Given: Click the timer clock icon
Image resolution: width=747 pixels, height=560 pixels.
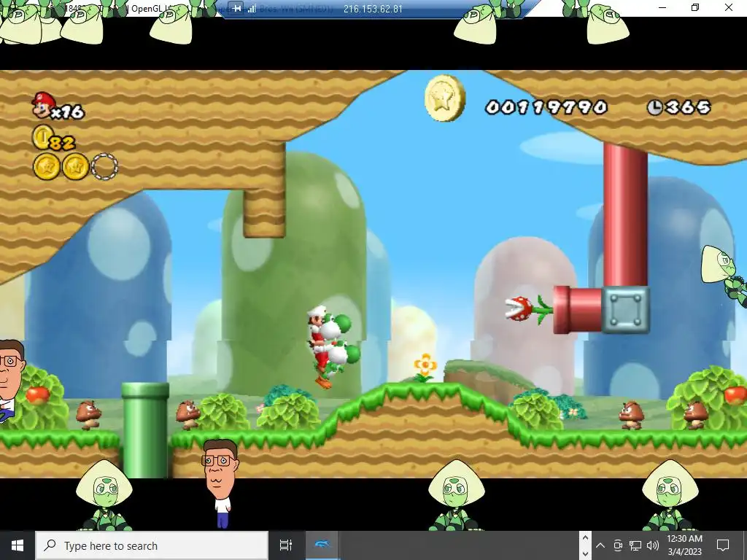Looking at the screenshot, I should tap(654, 108).
